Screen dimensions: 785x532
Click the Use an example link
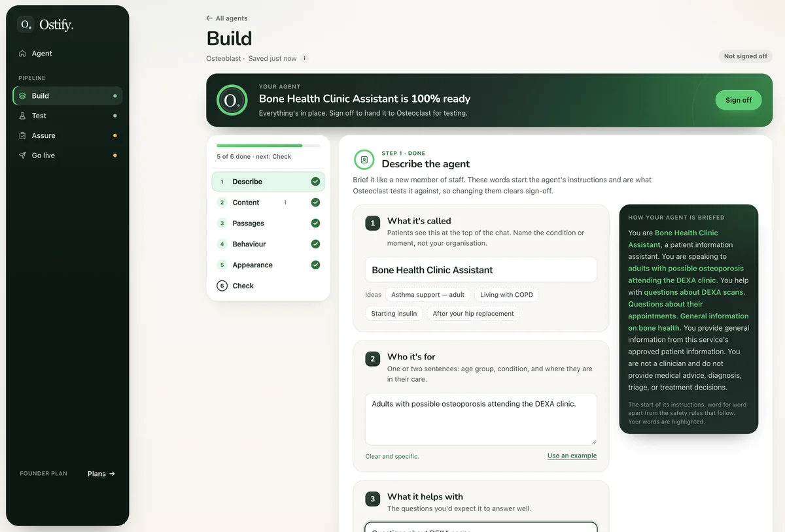(572, 456)
